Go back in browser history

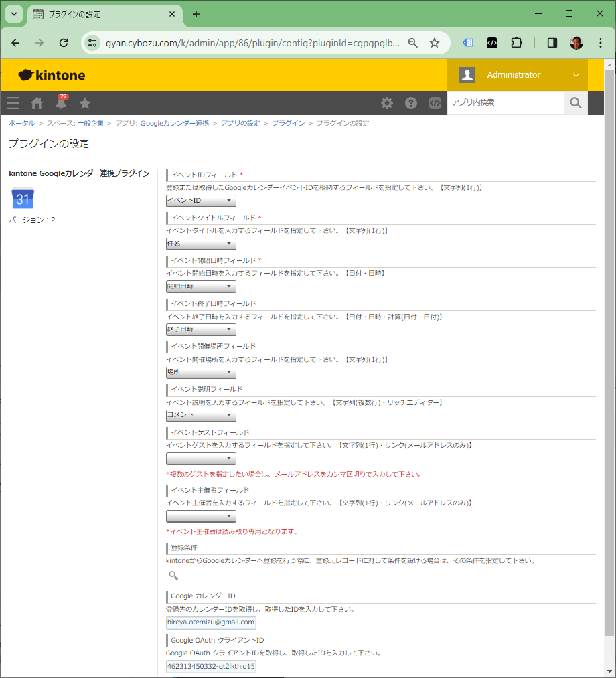point(15,43)
